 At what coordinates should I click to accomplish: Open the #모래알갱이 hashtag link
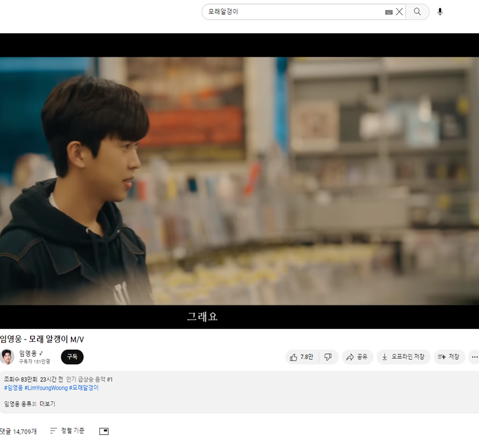pyautogui.click(x=84, y=388)
